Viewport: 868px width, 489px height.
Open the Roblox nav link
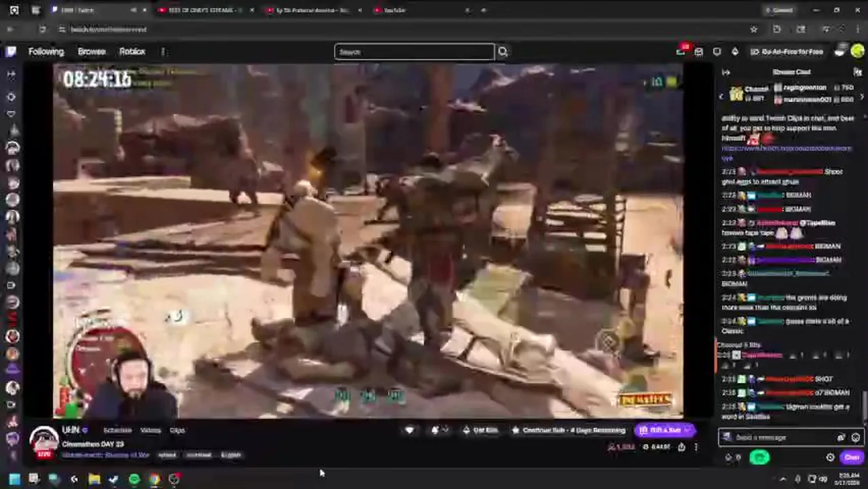click(132, 52)
